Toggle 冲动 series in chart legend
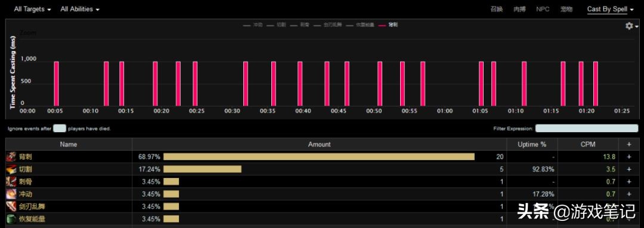Viewport: 644px width, 228px height. pyautogui.click(x=253, y=25)
